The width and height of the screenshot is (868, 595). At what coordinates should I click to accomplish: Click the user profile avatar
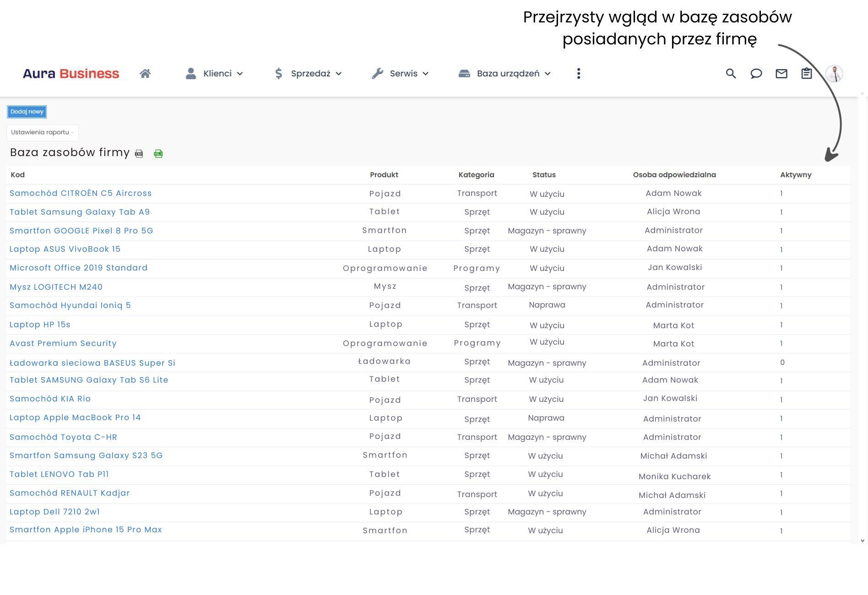tap(834, 74)
